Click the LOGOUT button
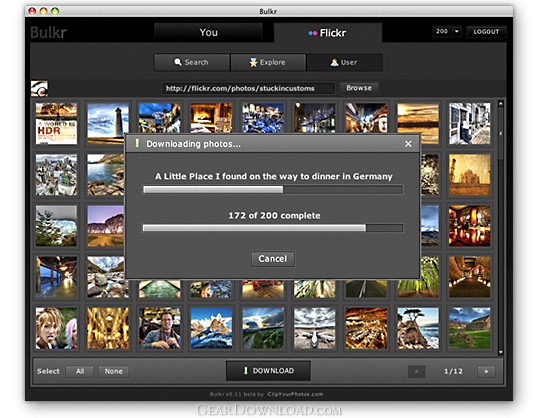Viewport: 539px width, 418px height. [486, 32]
